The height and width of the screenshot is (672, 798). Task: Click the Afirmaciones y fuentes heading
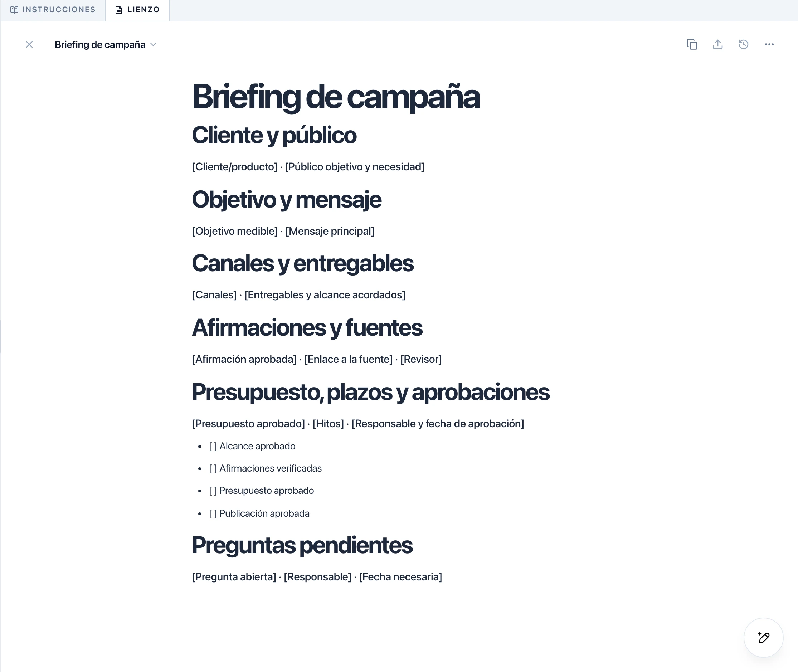tap(307, 328)
